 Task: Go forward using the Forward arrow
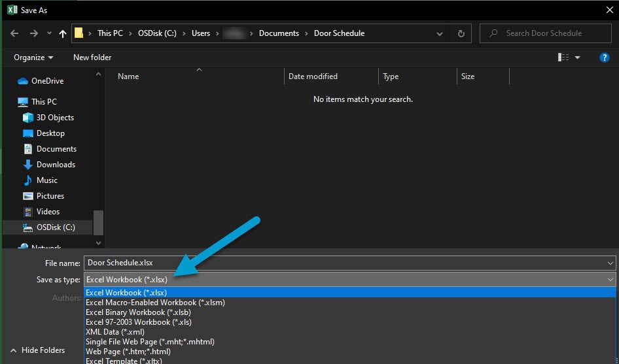click(x=34, y=33)
